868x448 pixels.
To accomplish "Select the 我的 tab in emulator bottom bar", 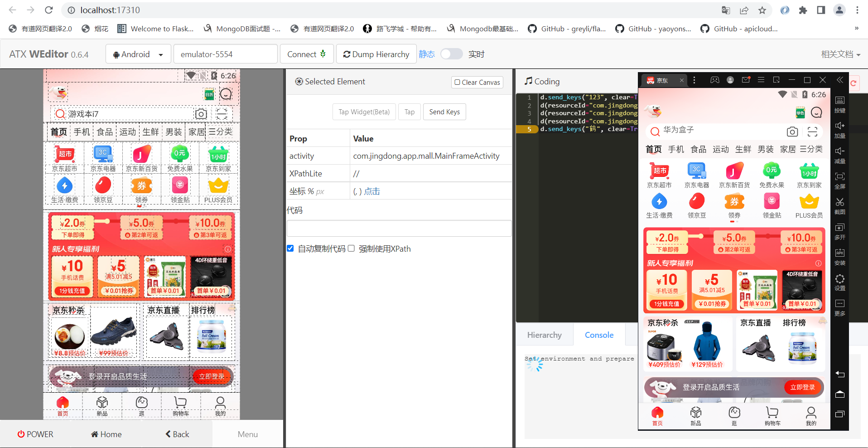I will point(811,416).
